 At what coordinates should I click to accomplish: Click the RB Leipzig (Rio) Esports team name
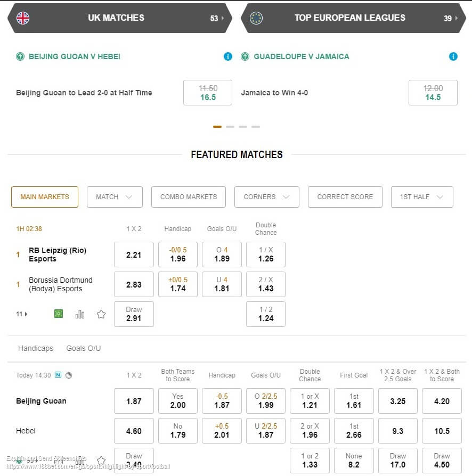click(x=58, y=255)
